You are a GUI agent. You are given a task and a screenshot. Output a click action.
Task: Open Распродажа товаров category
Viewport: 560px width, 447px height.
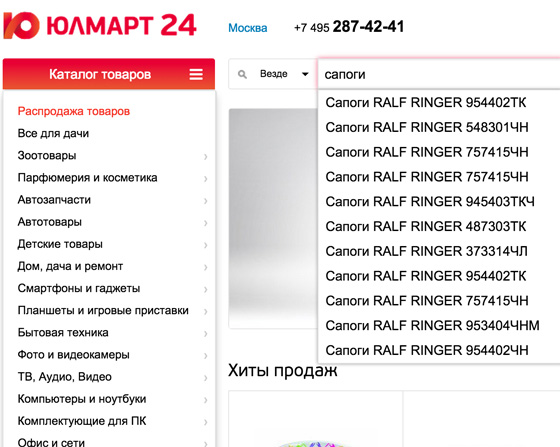click(x=74, y=111)
